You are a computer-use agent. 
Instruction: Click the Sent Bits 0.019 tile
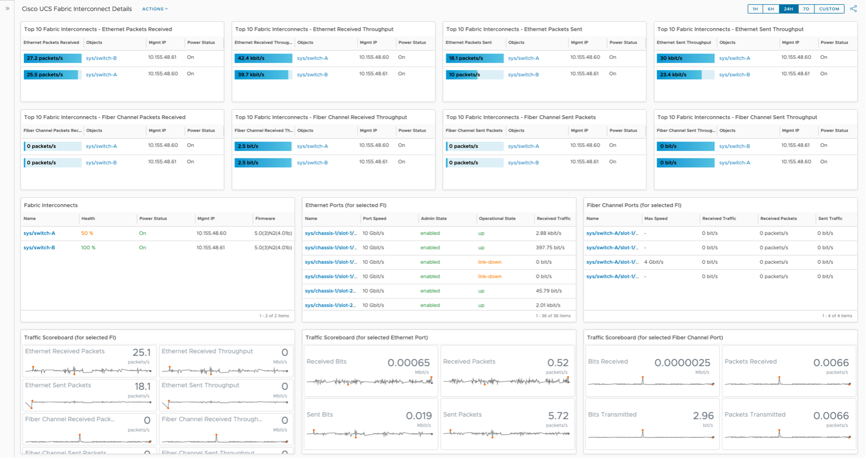(371, 424)
